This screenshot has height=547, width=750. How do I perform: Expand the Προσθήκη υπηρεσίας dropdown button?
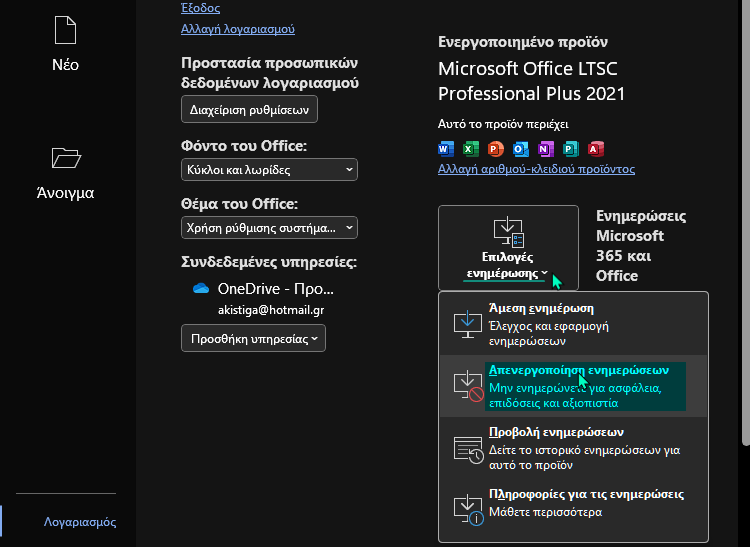click(x=254, y=339)
